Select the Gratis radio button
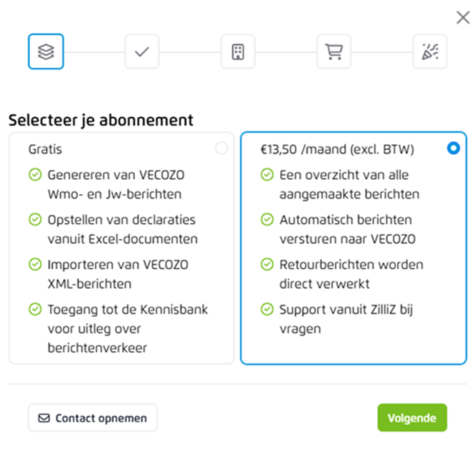The image size is (476, 466). pyautogui.click(x=222, y=148)
